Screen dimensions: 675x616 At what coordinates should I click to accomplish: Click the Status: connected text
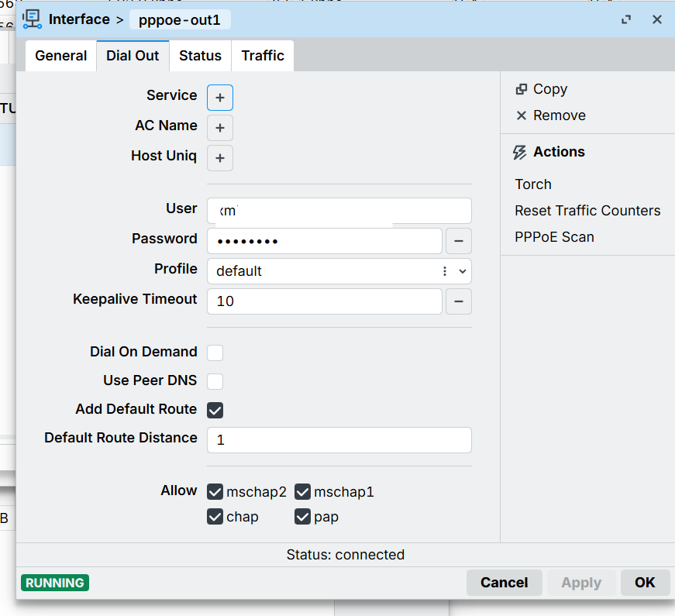(345, 555)
